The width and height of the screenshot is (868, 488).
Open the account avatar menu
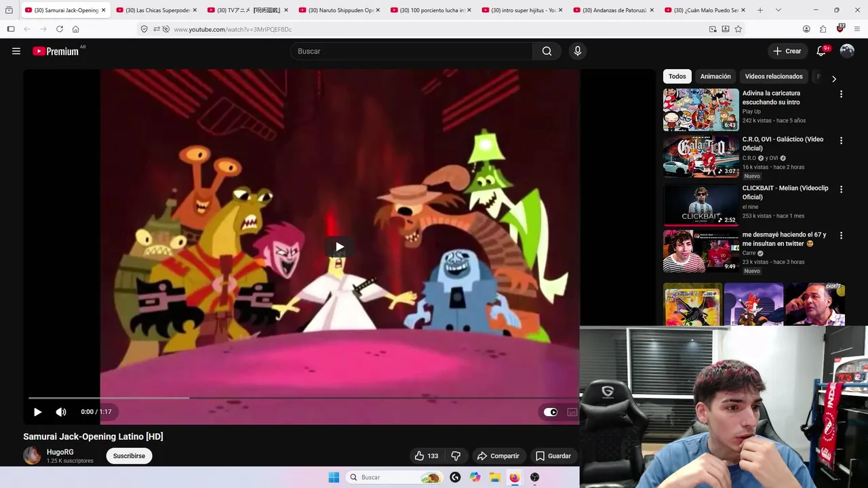click(847, 51)
